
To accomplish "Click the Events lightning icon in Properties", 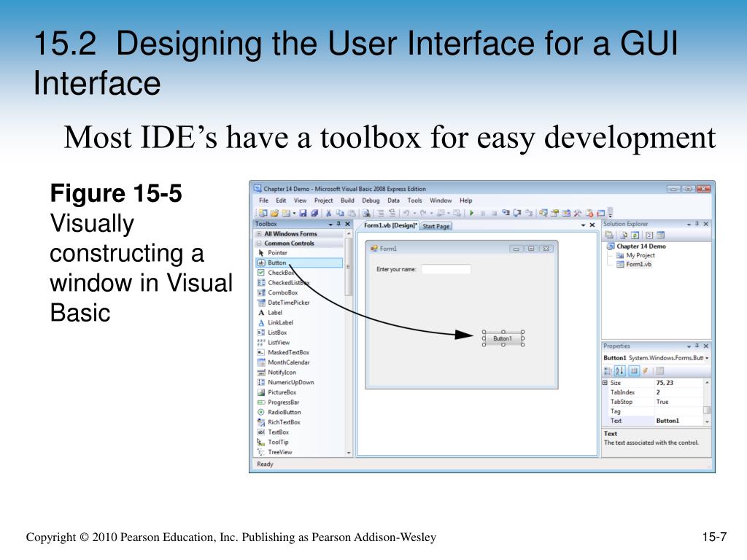I will [645, 371].
